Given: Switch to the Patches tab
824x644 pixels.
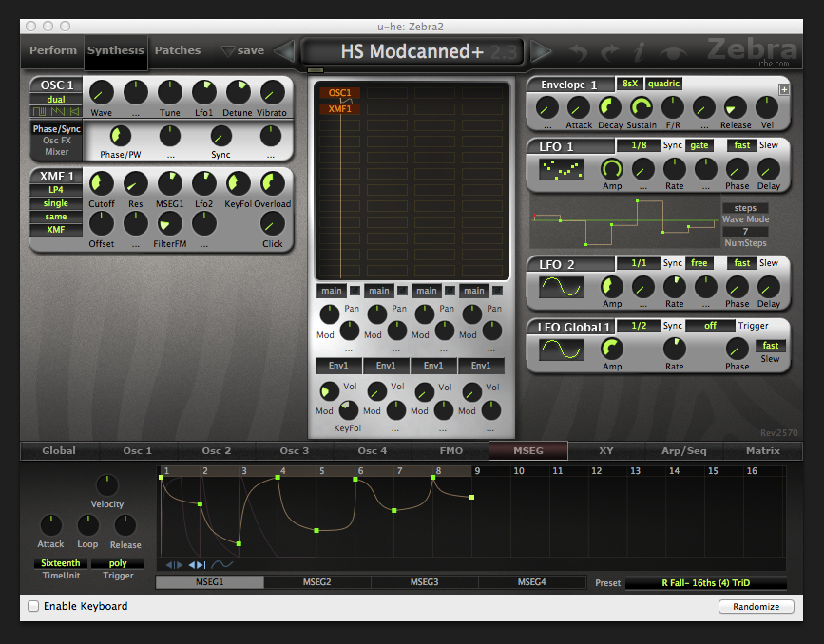Looking at the screenshot, I should click(178, 50).
